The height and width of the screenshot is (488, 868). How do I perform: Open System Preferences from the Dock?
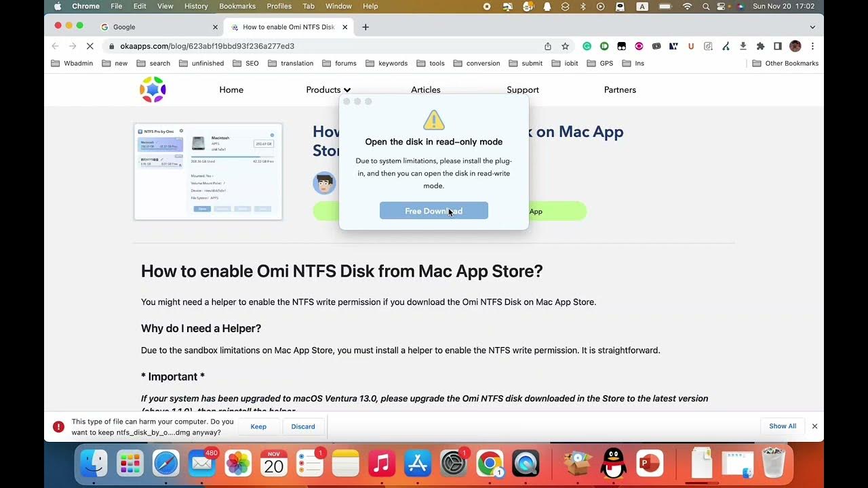(454, 464)
